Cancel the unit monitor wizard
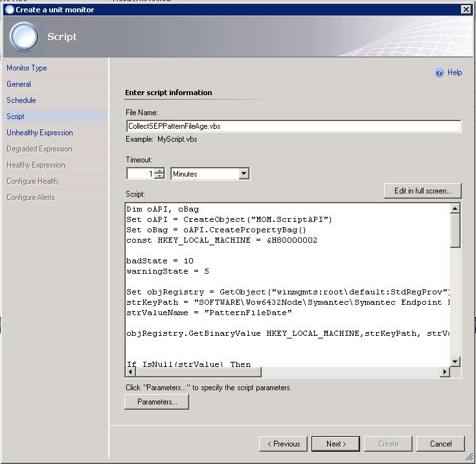476x464 pixels. (441, 444)
